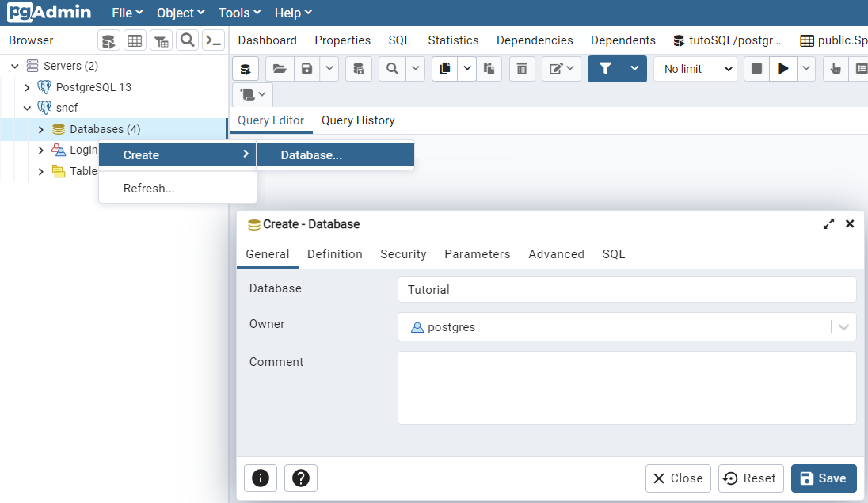The width and height of the screenshot is (868, 503).
Task: Click the Find magnifier icon in query toolbar
Action: coord(393,69)
